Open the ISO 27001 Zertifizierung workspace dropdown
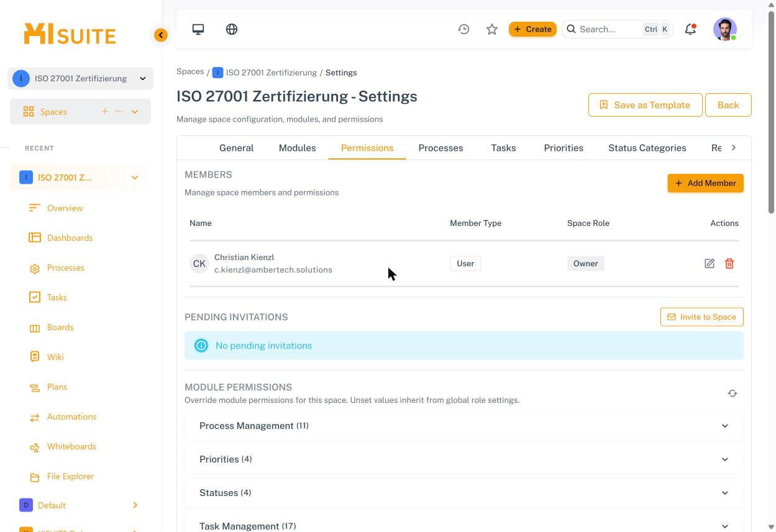 coord(81,78)
